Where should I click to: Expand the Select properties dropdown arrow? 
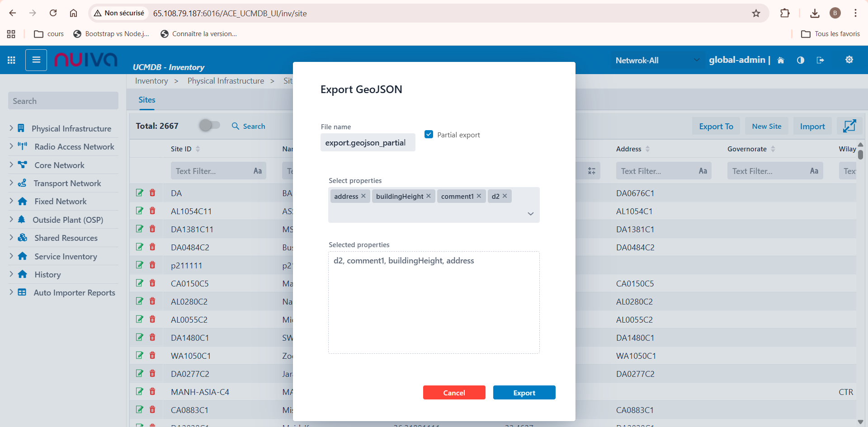click(531, 214)
